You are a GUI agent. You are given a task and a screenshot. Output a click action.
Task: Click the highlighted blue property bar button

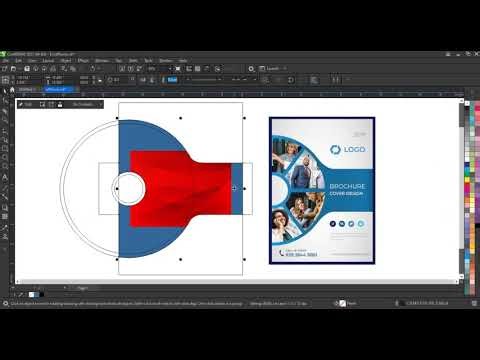pyautogui.click(x=172, y=80)
